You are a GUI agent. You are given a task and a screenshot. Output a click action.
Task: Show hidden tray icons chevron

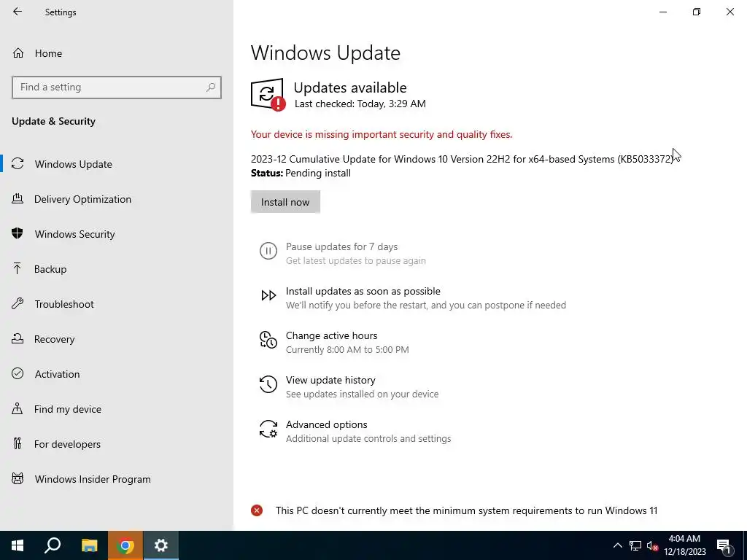click(617, 545)
